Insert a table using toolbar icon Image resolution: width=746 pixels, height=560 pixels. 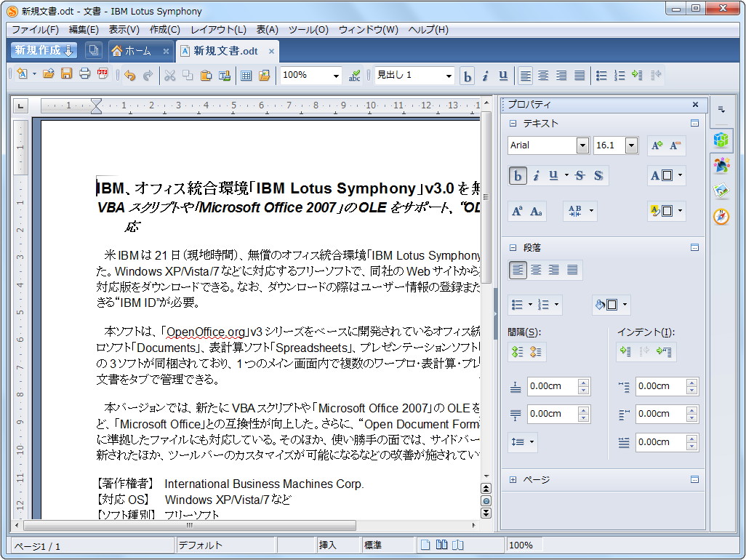tap(246, 75)
